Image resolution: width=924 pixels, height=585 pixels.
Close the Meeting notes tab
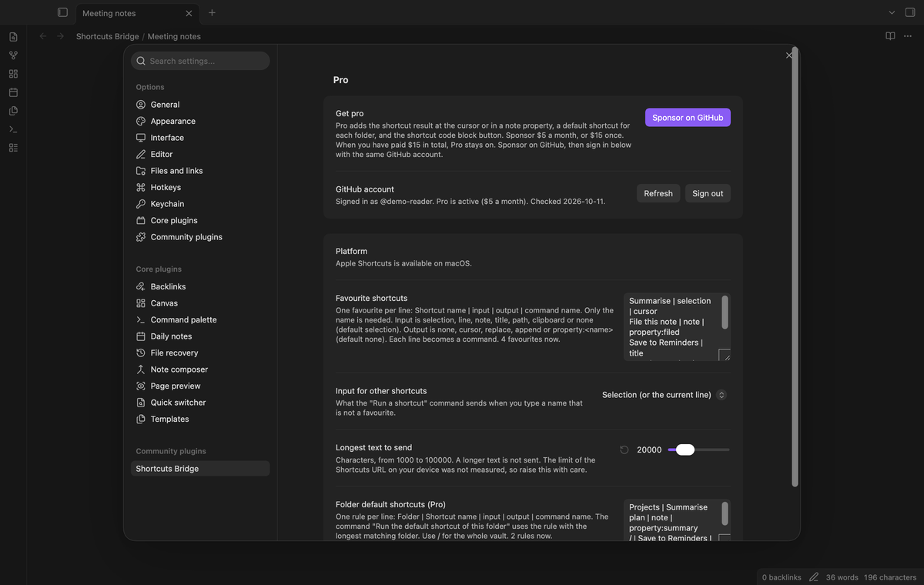[x=189, y=13]
